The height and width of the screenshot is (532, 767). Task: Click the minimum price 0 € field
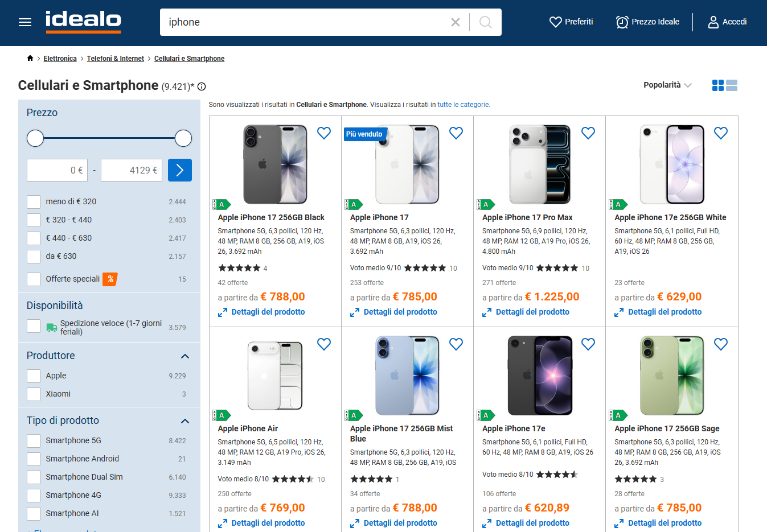(57, 170)
